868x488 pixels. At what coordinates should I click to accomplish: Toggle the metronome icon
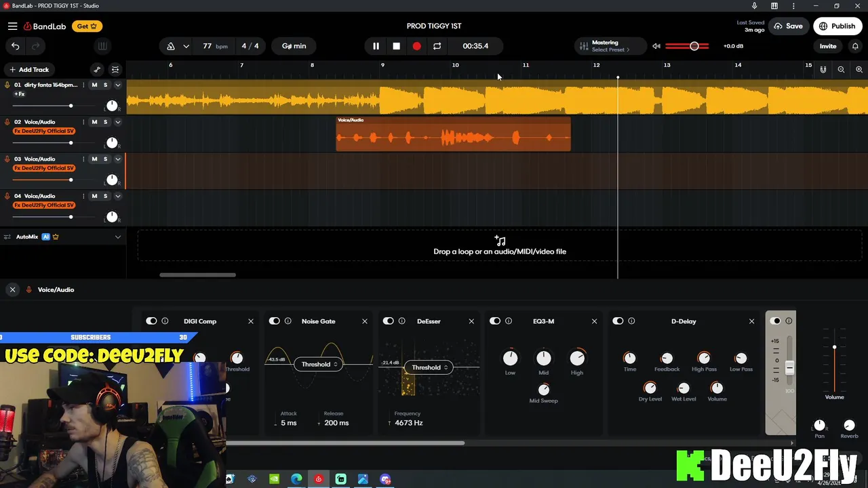click(171, 46)
